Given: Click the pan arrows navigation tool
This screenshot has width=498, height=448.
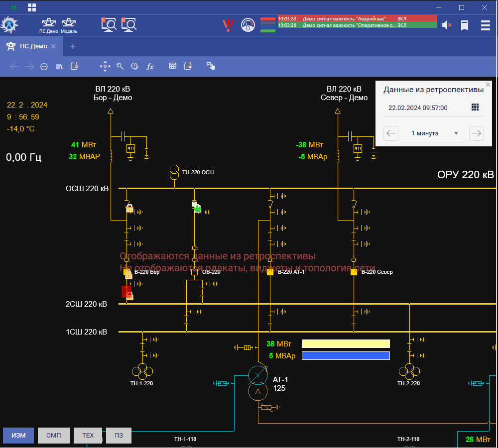Looking at the screenshot, I should (105, 66).
